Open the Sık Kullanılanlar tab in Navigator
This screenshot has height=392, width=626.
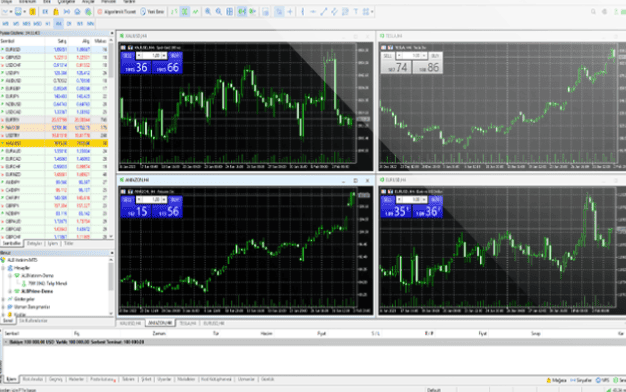point(33,321)
